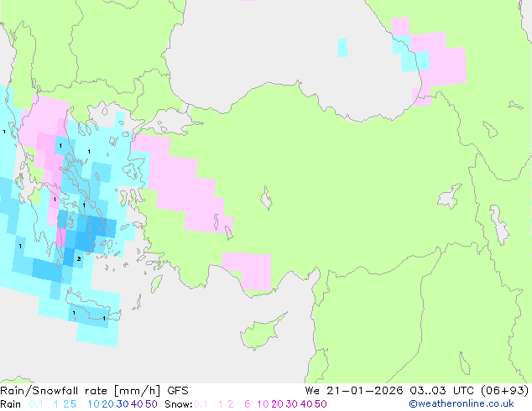The height and width of the screenshot is (411, 532).
Task: Click the '2' rain-rate label on the map
Action: pos(79,259)
